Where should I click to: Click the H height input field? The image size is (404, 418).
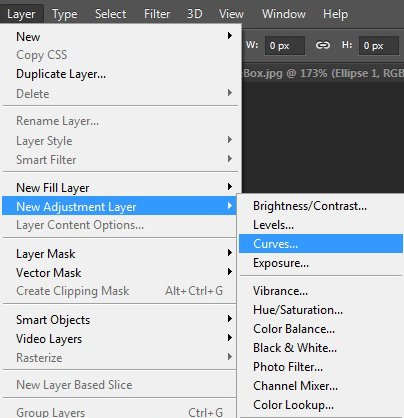pos(379,45)
